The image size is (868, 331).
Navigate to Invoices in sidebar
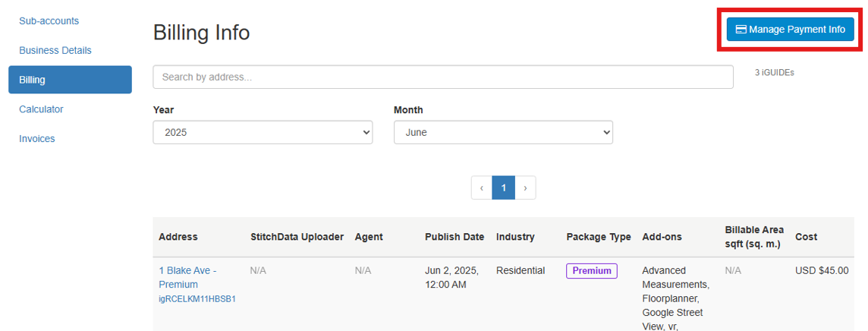pyautogui.click(x=37, y=139)
